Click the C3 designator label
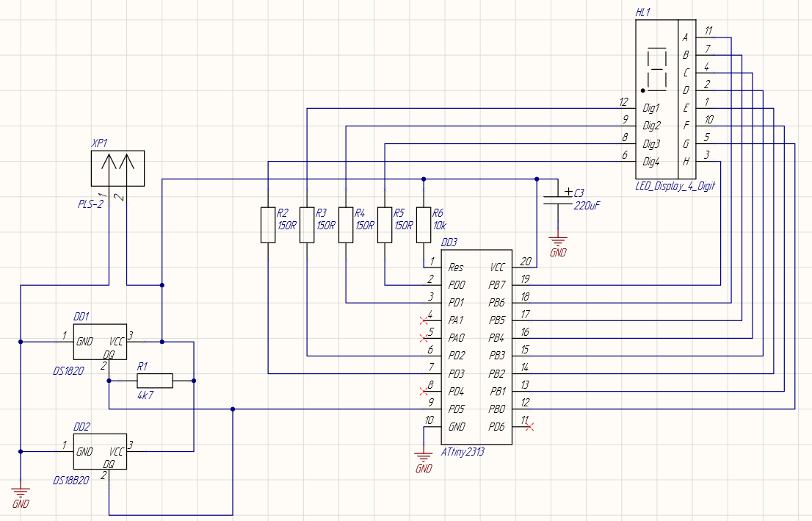The height and width of the screenshot is (521, 812). pyautogui.click(x=579, y=193)
